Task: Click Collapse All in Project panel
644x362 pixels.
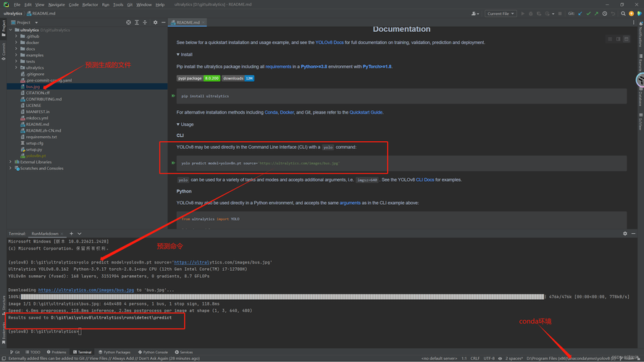Action: 145,22
